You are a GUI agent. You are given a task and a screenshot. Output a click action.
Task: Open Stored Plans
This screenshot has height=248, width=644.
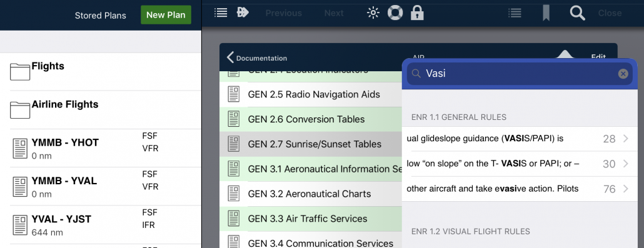click(100, 16)
